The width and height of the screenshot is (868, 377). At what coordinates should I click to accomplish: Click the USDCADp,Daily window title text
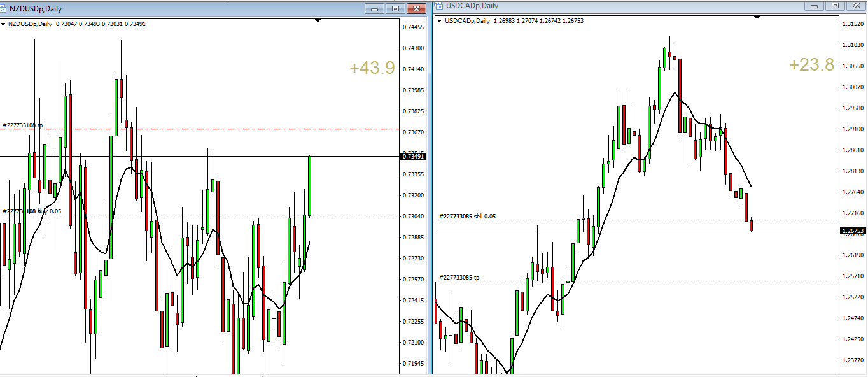473,6
